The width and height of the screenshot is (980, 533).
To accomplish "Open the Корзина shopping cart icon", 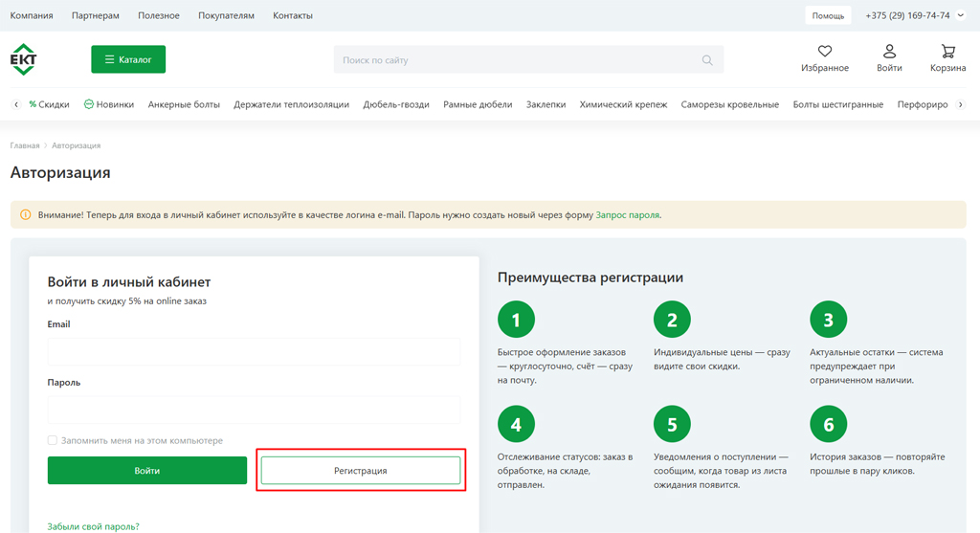I will tap(947, 52).
